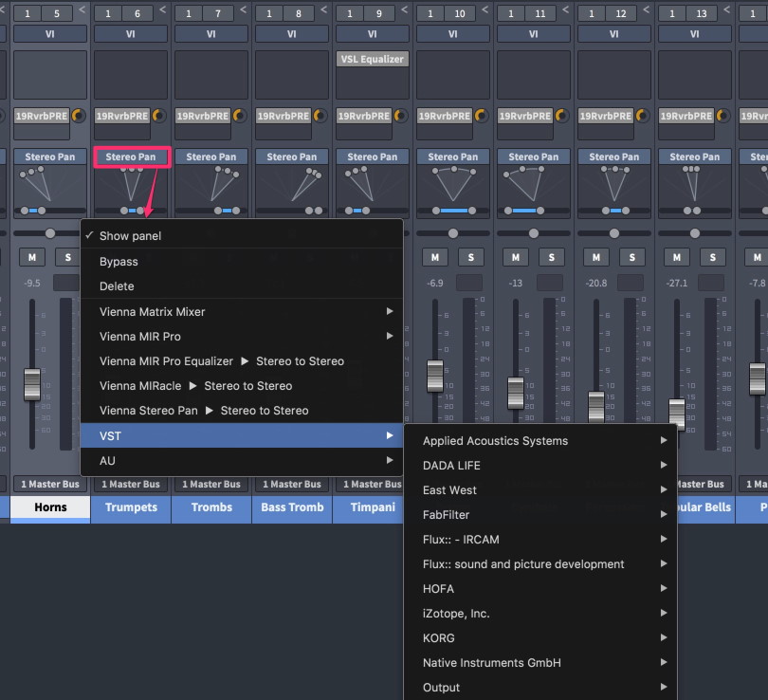The height and width of the screenshot is (700, 768).
Task: Open HOFA plugin list
Action: (x=540, y=588)
